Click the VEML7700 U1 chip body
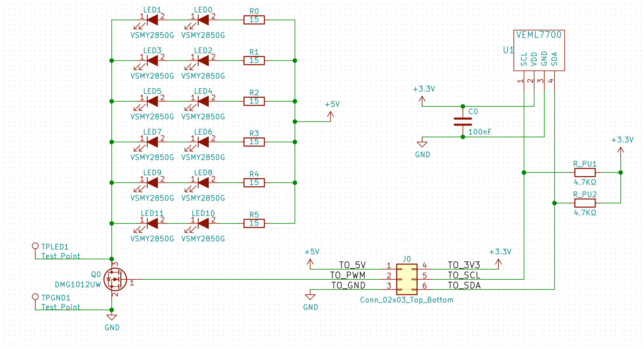Image resolution: width=644 pixels, height=349 pixels. (539, 50)
